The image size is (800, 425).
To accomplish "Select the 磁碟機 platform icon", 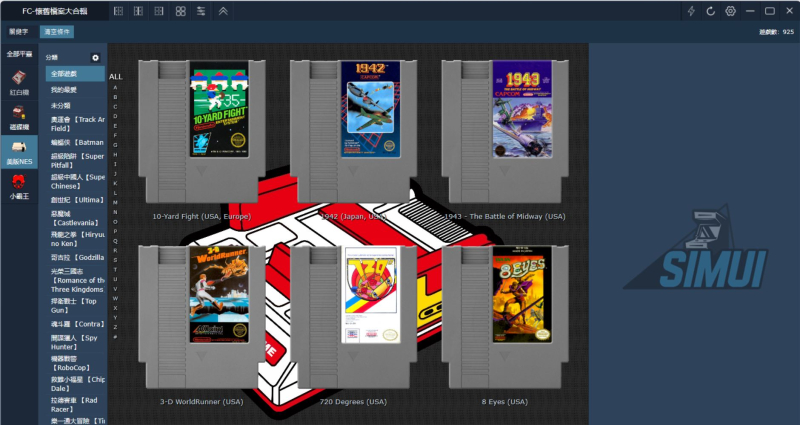I will (x=19, y=118).
